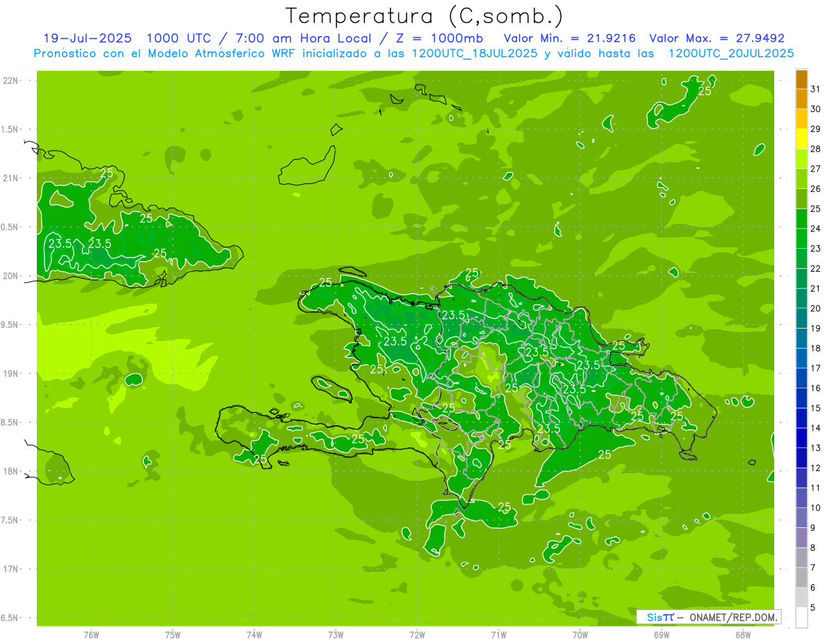This screenshot has height=644, width=834.
Task: Click the '9.5N' latitude label
Action: coord(10,324)
